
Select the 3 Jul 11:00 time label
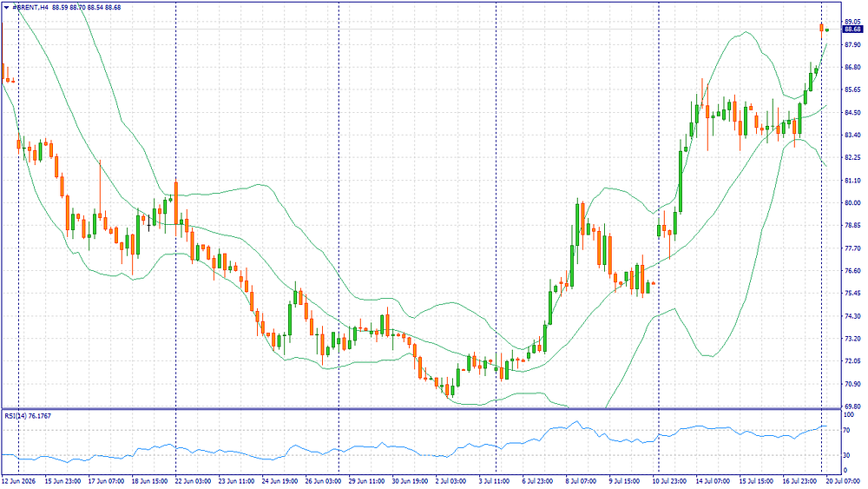pyautogui.click(x=494, y=481)
